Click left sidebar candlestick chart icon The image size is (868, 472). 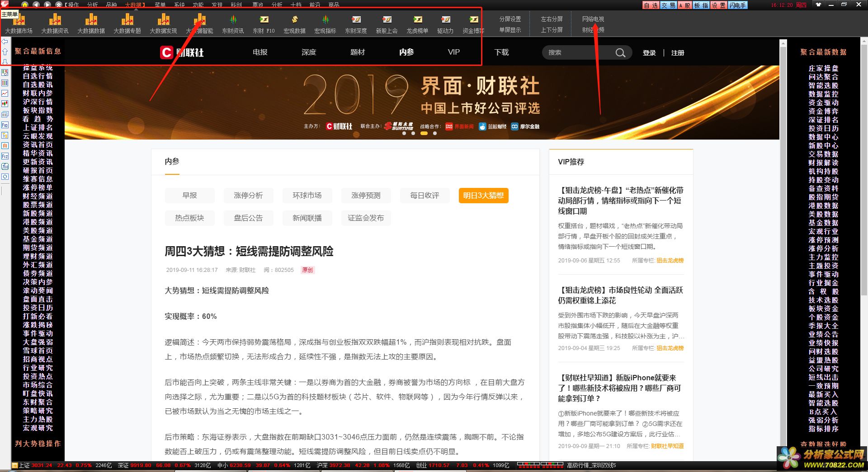tap(5, 104)
